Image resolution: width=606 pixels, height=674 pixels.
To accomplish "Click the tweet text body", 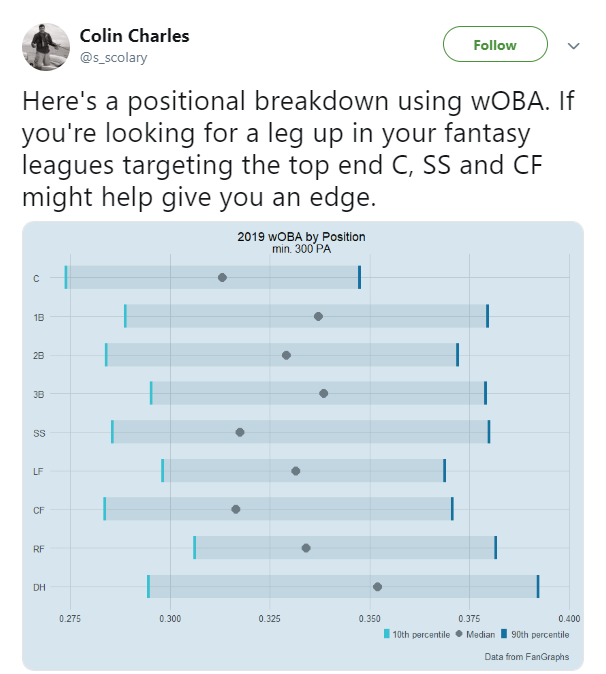I will (298, 149).
